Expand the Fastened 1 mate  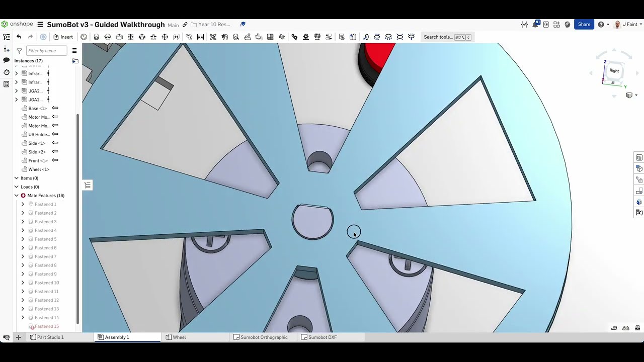(x=23, y=204)
